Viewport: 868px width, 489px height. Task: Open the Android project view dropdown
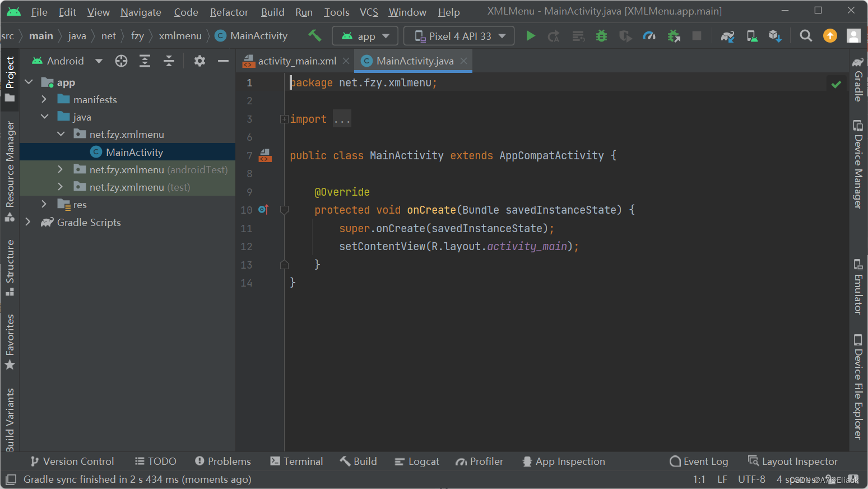click(x=67, y=61)
